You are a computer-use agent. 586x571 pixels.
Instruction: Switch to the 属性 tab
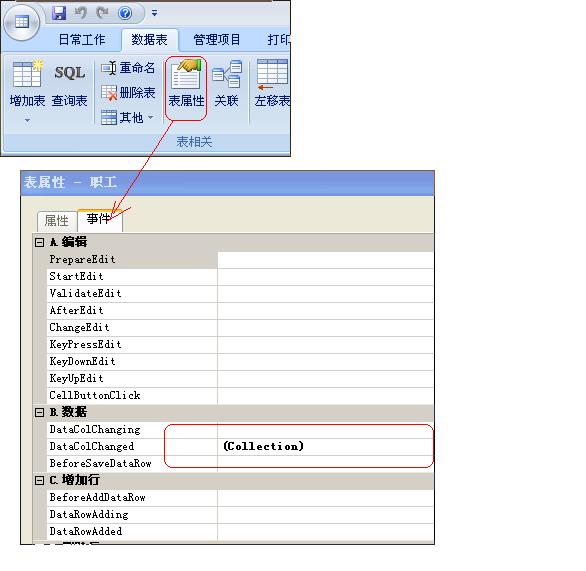click(x=57, y=221)
